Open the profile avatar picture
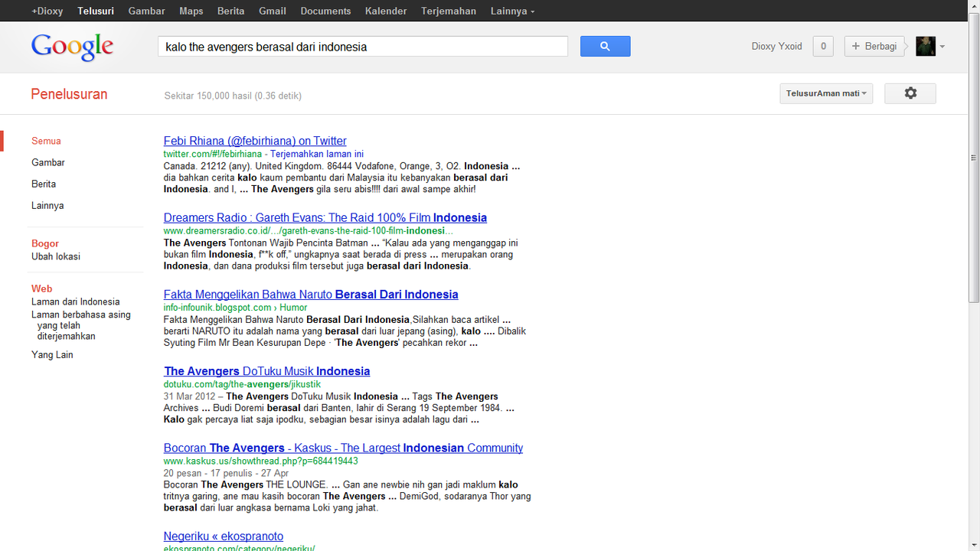The width and height of the screenshot is (980, 551). point(926,46)
